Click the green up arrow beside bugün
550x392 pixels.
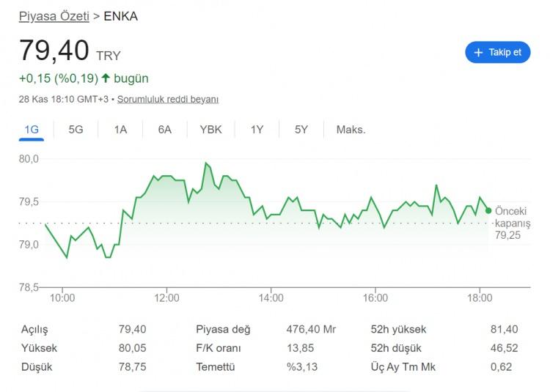[x=106, y=78]
